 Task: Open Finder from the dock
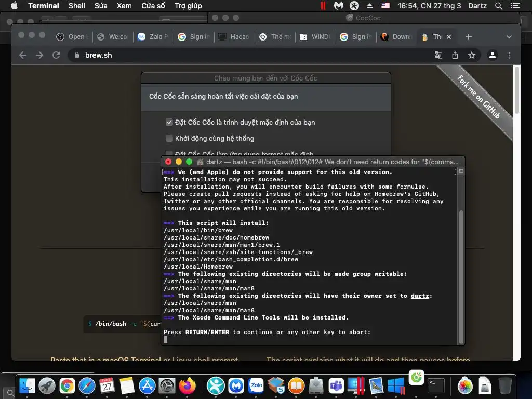click(27, 386)
